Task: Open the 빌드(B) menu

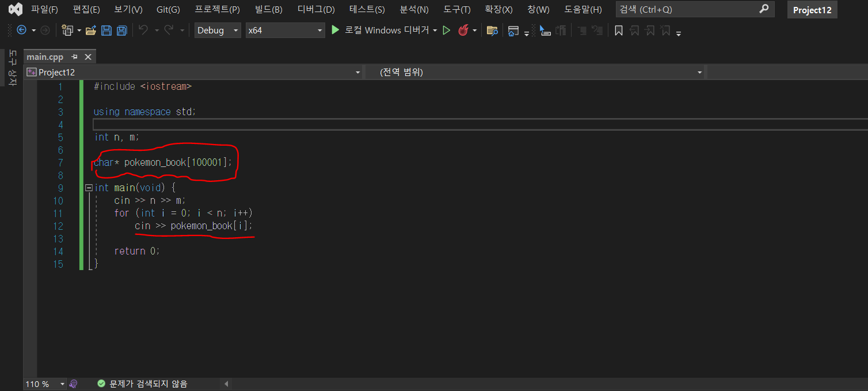Action: (269, 9)
